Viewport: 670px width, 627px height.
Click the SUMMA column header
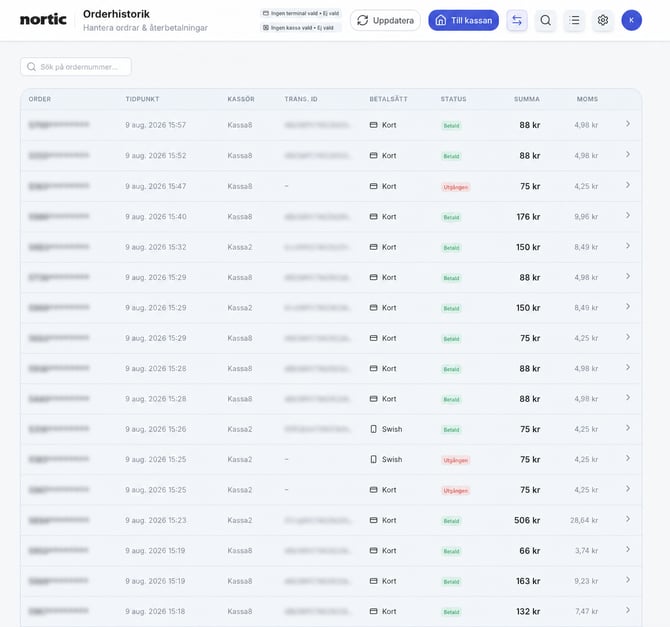(x=526, y=99)
